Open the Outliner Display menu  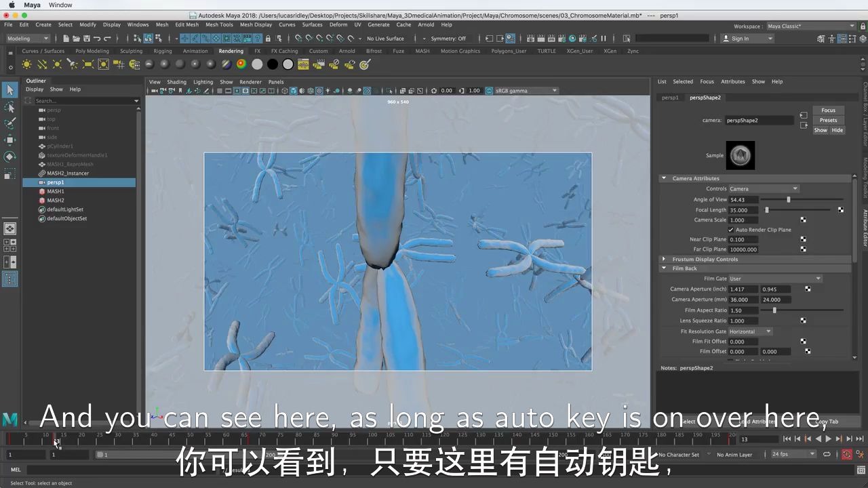pyautogui.click(x=35, y=89)
